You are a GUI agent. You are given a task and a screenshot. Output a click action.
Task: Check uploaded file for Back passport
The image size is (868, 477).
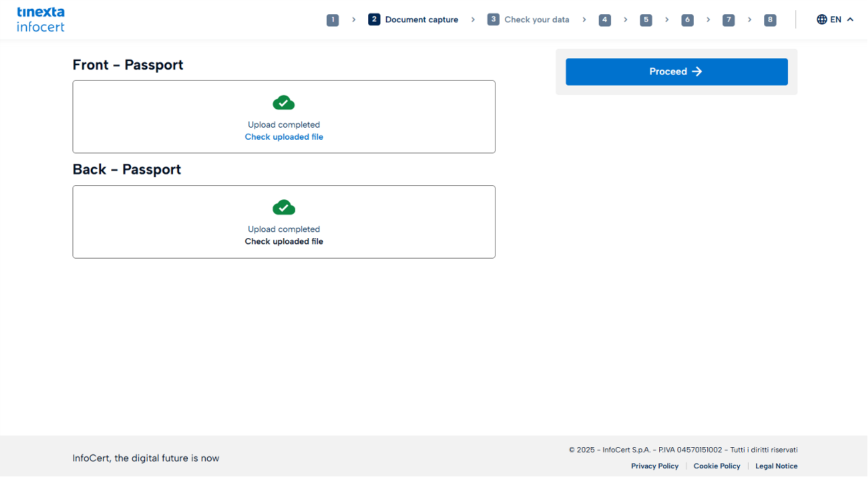coord(283,242)
